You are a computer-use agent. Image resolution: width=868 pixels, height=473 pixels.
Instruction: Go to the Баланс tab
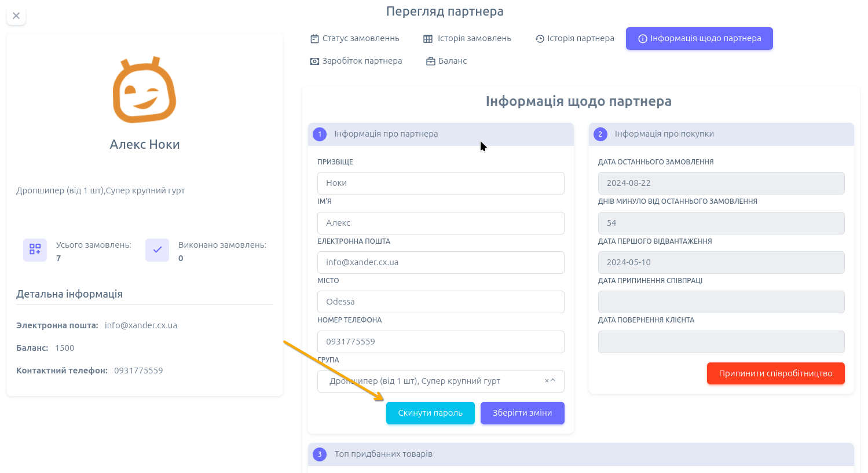pyautogui.click(x=446, y=61)
